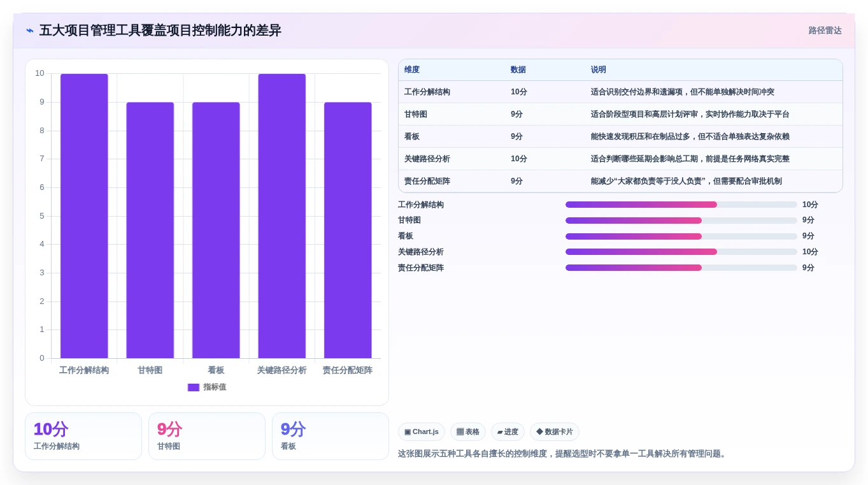Image resolution: width=868 pixels, height=485 pixels.
Task: Click the 10分 value in 关键路径分析 table row
Action: [x=519, y=159]
